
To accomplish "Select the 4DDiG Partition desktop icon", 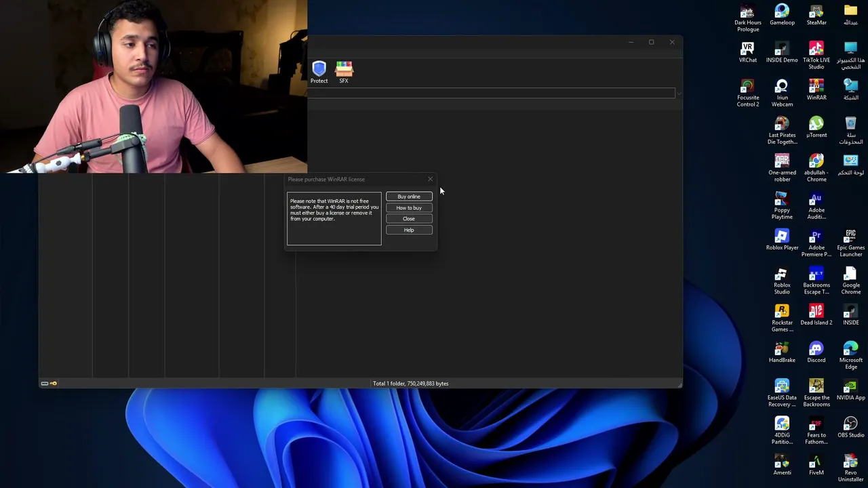I will click(782, 430).
